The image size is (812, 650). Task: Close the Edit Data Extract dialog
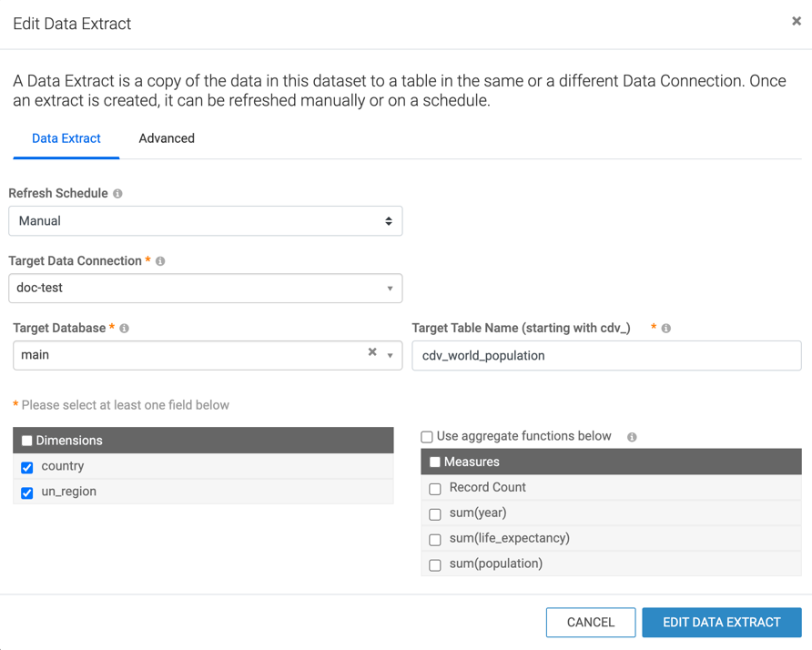tap(797, 21)
